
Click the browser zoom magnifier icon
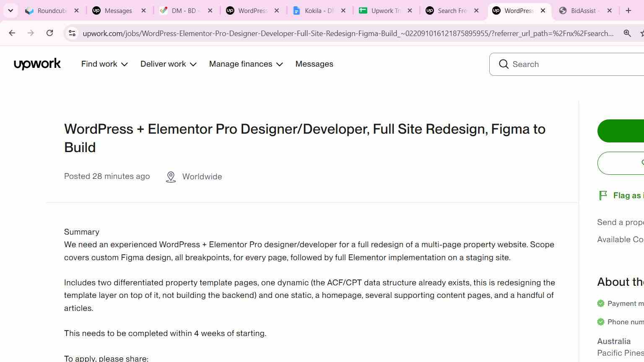pyautogui.click(x=627, y=33)
